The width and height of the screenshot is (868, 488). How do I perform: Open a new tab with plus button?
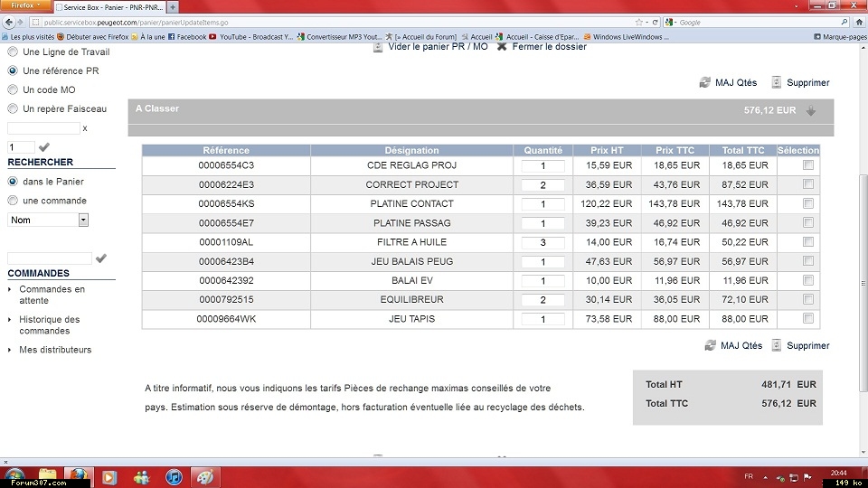(x=173, y=7)
